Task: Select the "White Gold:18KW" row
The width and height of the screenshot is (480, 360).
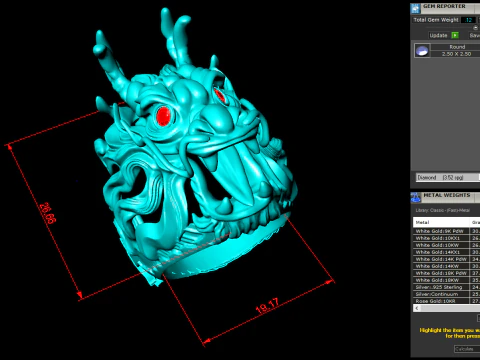Action: [447, 280]
